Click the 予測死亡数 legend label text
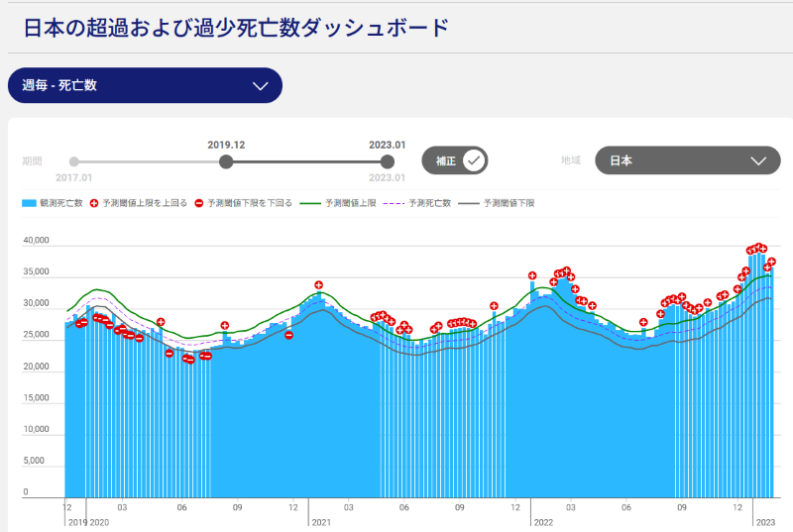This screenshot has width=793, height=532. pos(430,203)
